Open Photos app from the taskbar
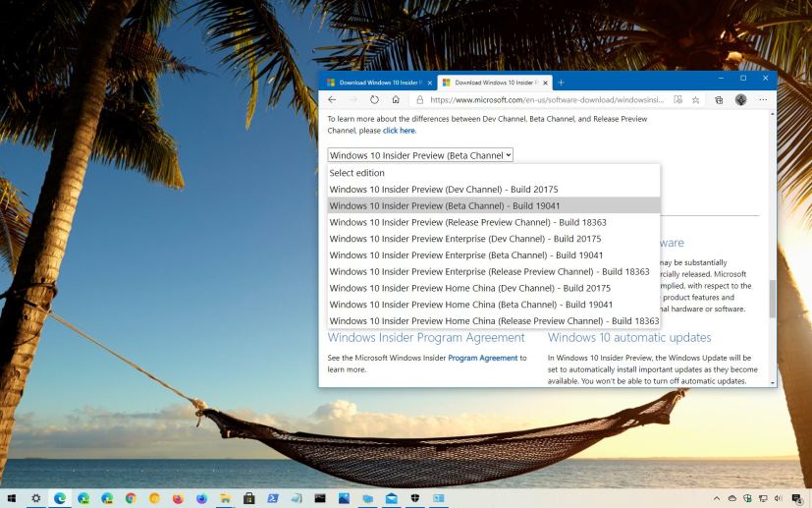This screenshot has height=508, width=812. pyautogui.click(x=344, y=499)
